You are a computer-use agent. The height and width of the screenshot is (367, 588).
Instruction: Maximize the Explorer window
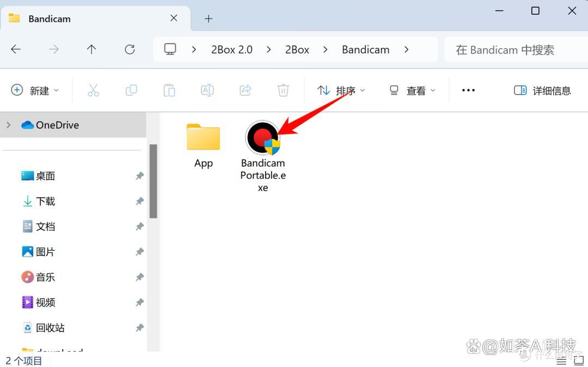[536, 11]
